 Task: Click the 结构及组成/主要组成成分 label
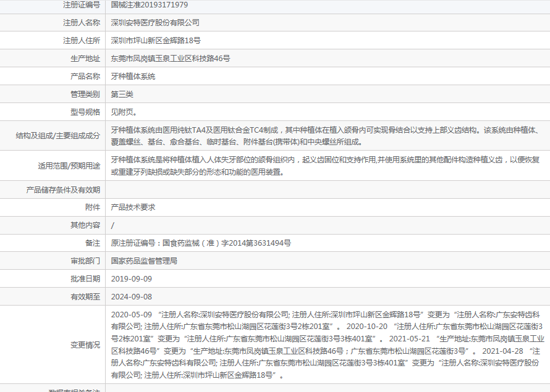tap(58, 136)
